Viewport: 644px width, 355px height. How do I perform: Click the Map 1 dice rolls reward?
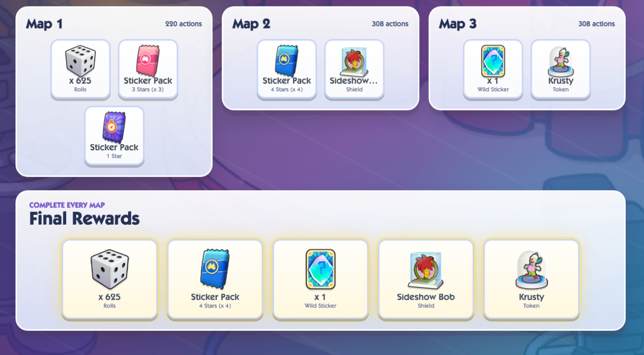point(80,69)
